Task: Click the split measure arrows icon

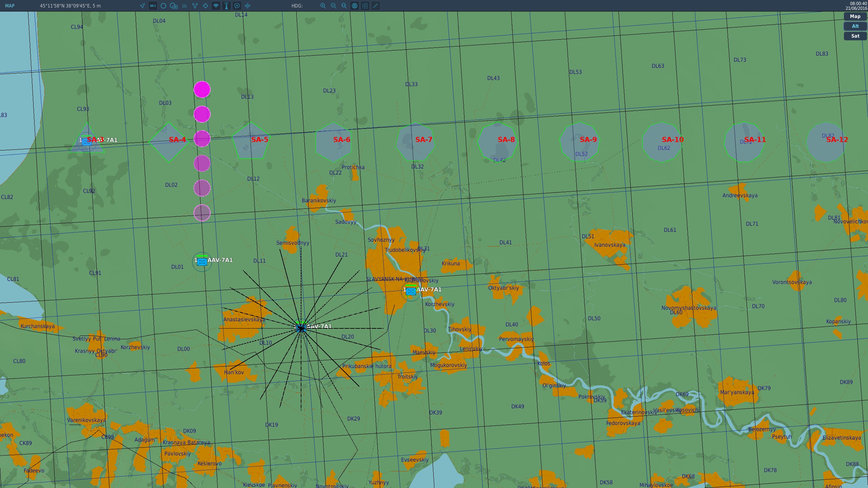Action: (248, 6)
